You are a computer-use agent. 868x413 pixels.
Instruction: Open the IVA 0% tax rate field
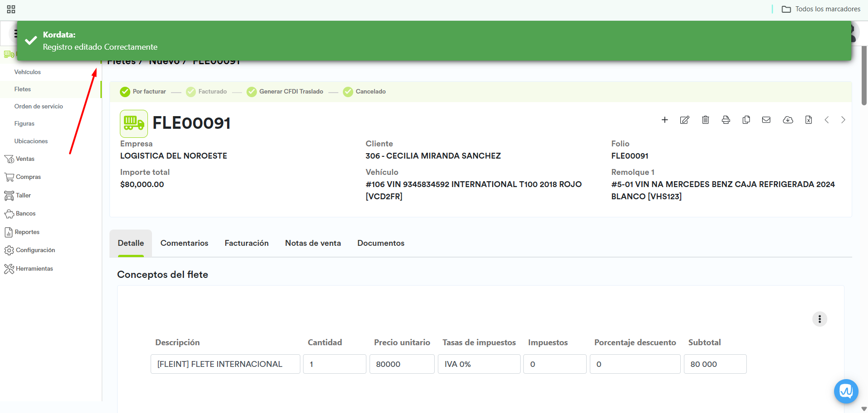(479, 364)
